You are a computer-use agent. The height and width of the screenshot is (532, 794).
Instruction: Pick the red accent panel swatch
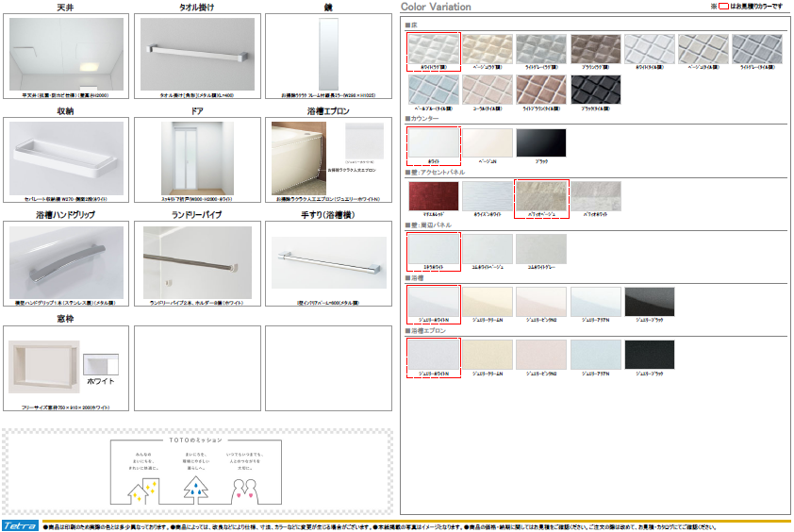click(433, 196)
